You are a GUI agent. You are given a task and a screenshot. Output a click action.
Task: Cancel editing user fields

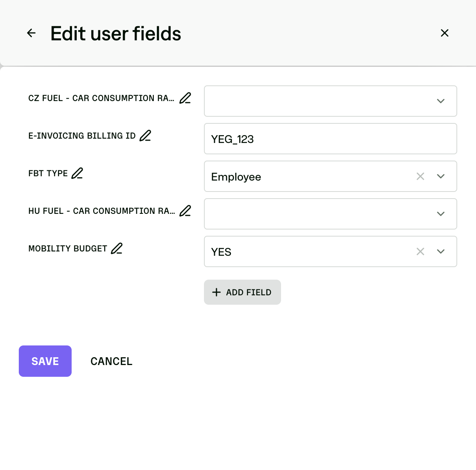pyautogui.click(x=112, y=361)
